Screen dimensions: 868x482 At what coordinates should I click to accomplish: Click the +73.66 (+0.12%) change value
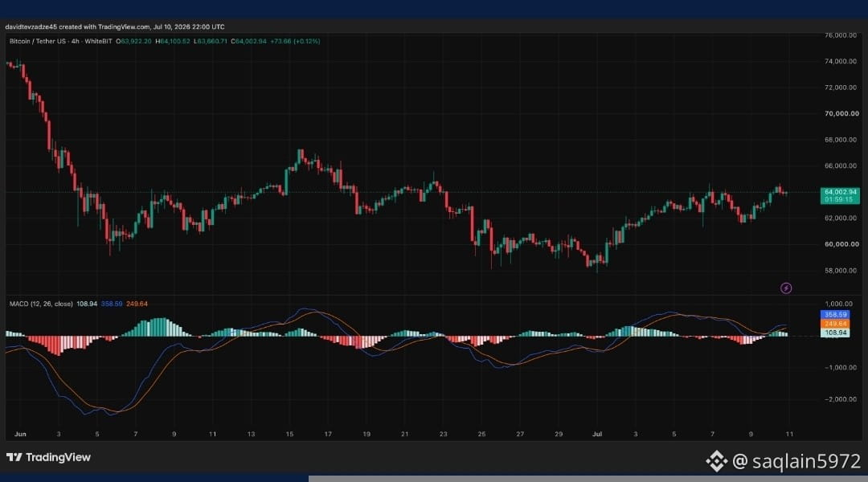(x=294, y=42)
